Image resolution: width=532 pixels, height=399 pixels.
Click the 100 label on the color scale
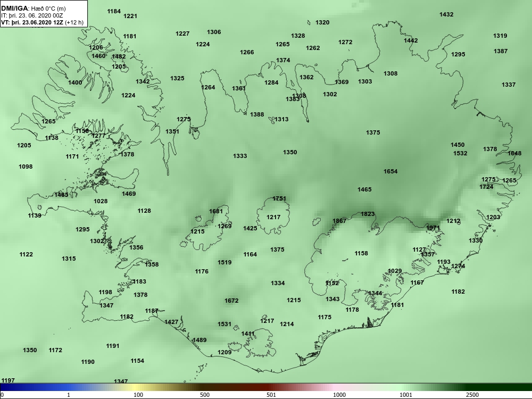[x=138, y=395]
